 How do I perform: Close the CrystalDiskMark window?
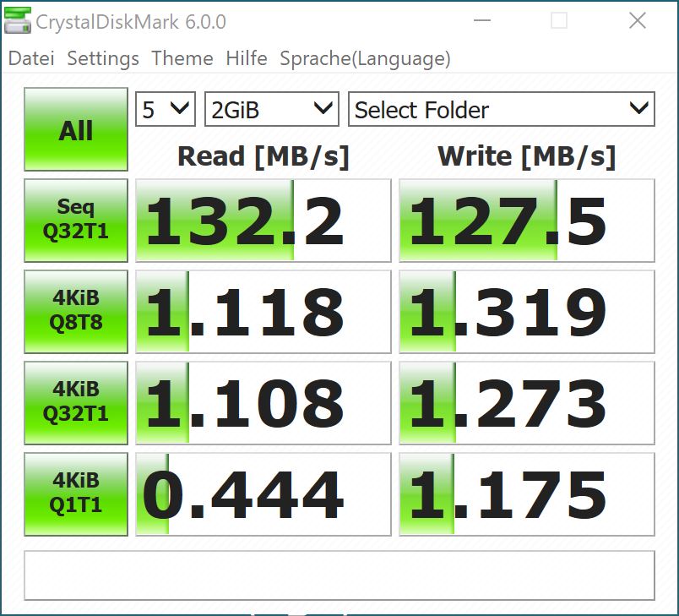coord(637,20)
